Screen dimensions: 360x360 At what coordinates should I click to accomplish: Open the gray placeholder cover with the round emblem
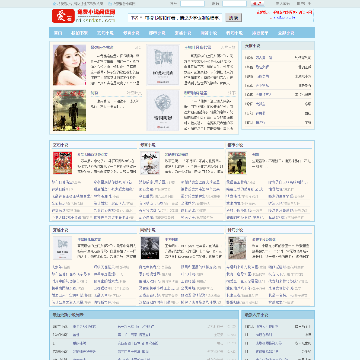(163, 110)
